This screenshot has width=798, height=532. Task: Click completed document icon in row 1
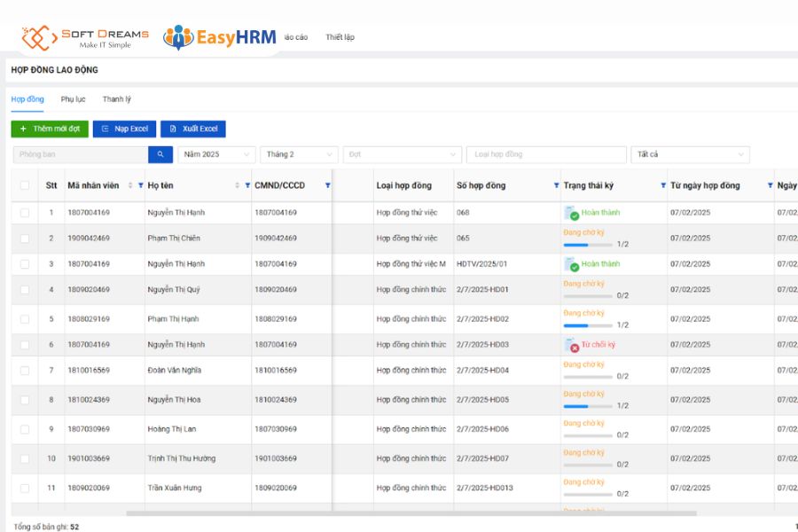coord(571,213)
